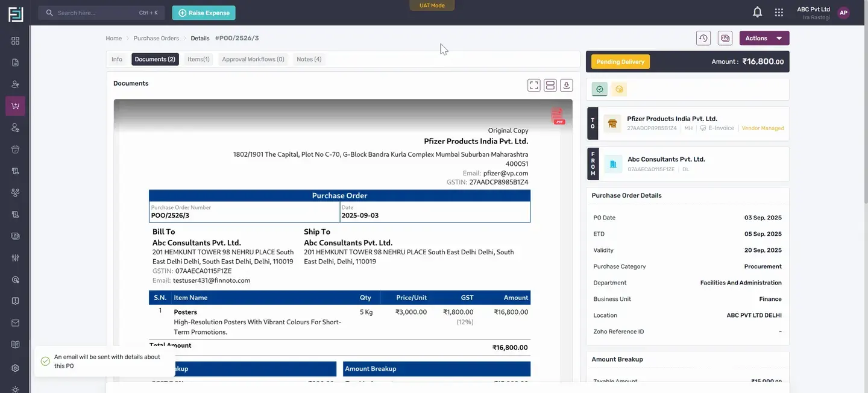Go to the app logo home
The height and width of the screenshot is (393, 868).
pyautogui.click(x=16, y=14)
